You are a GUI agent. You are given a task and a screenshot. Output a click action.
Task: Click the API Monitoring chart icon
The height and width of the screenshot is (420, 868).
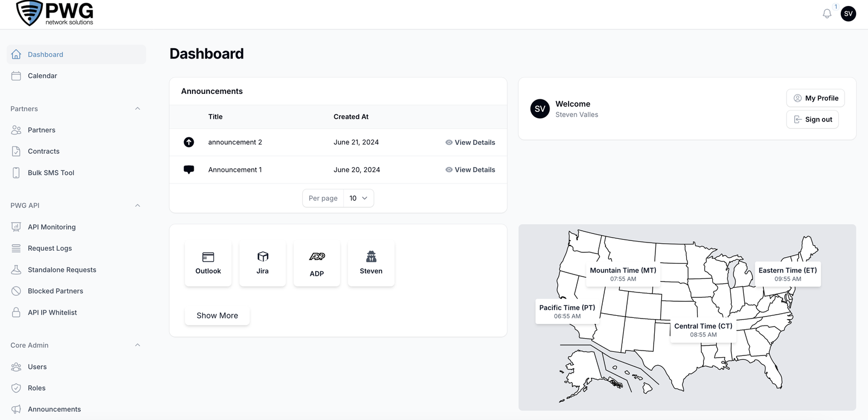(16, 227)
